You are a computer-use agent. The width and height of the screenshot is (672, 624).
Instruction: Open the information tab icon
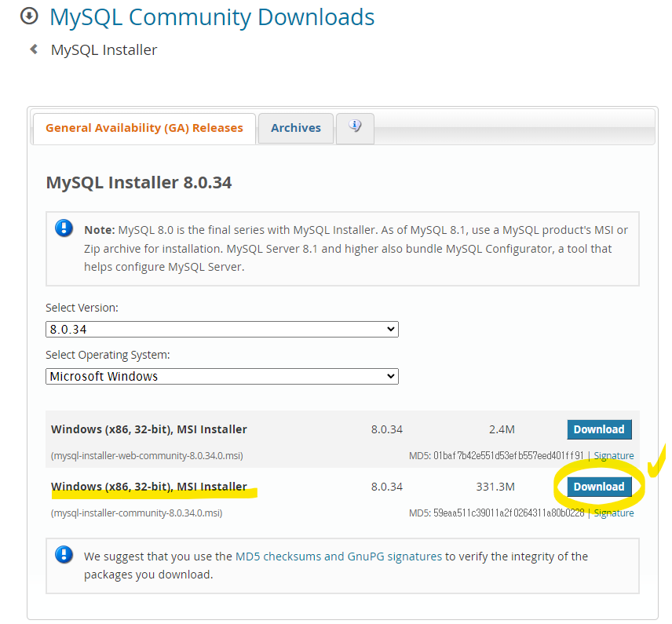(355, 128)
